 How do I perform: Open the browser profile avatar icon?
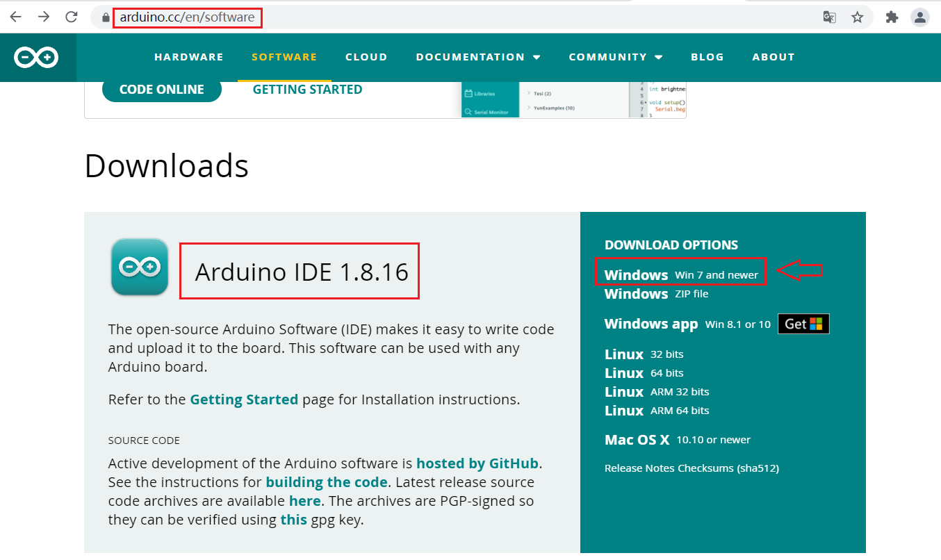[920, 17]
